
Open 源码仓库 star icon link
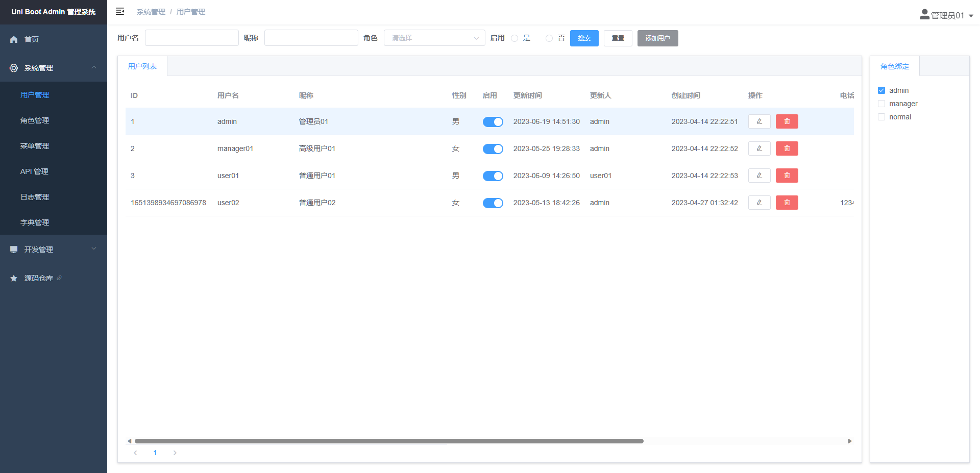click(14, 278)
